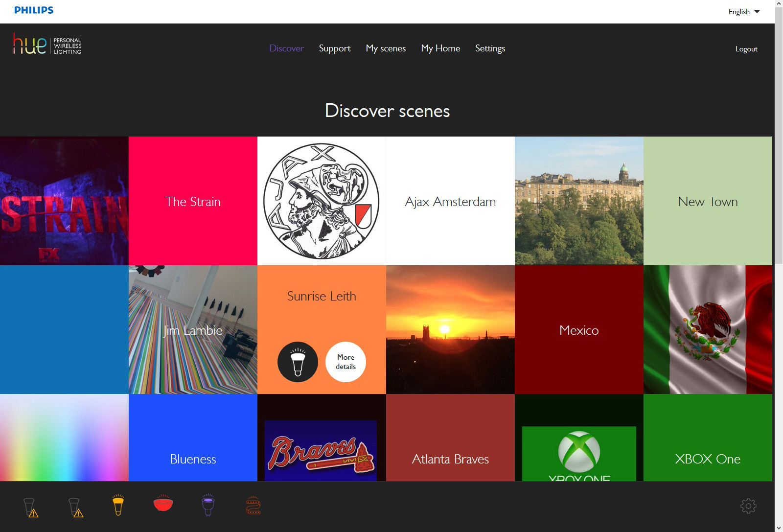Apply Sunrise Leith scene with bulb button
Screen dimensions: 783x532
click(298, 362)
